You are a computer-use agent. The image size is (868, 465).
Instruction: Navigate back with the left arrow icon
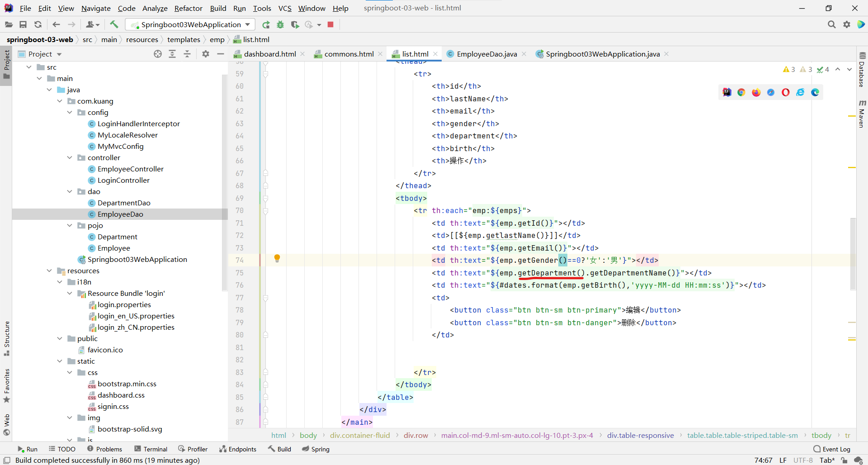pos(56,24)
